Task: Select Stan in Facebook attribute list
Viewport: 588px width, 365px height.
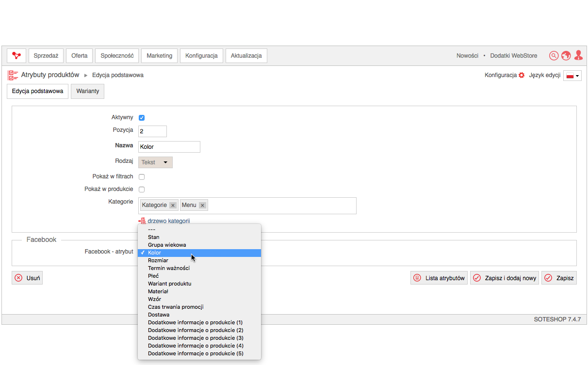Action: tap(199, 237)
